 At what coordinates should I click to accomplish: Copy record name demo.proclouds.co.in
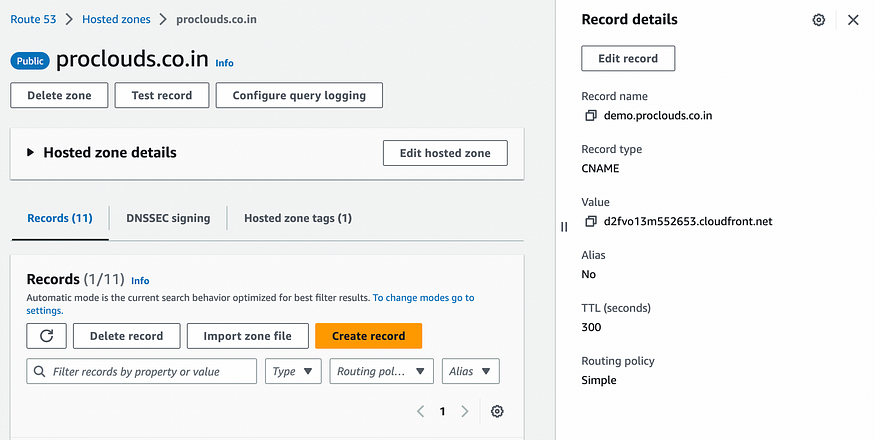tap(590, 116)
